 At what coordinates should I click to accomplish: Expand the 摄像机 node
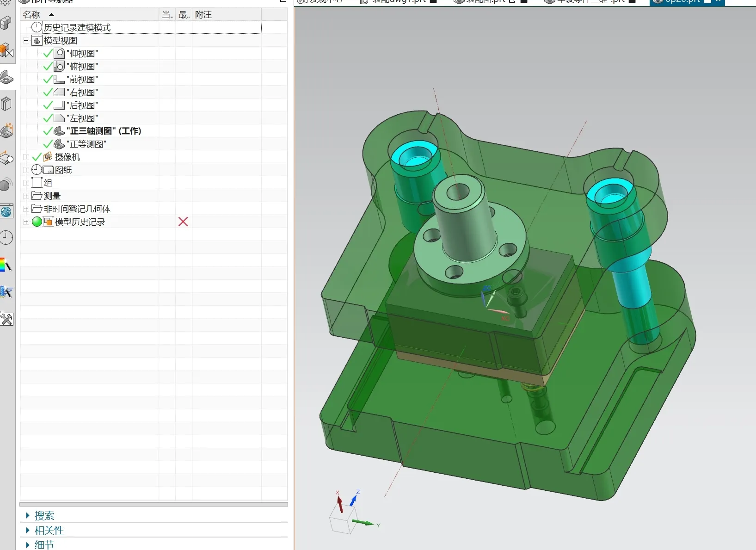coord(26,157)
